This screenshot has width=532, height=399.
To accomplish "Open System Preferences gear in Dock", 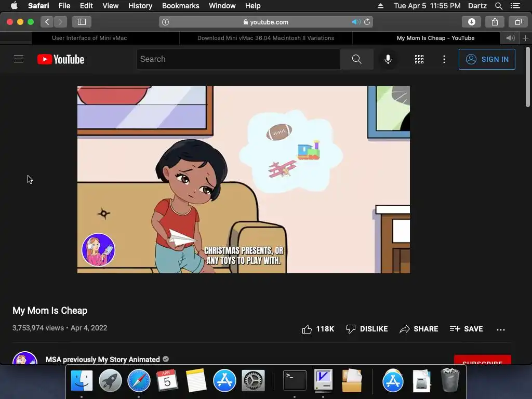I will point(253,380).
